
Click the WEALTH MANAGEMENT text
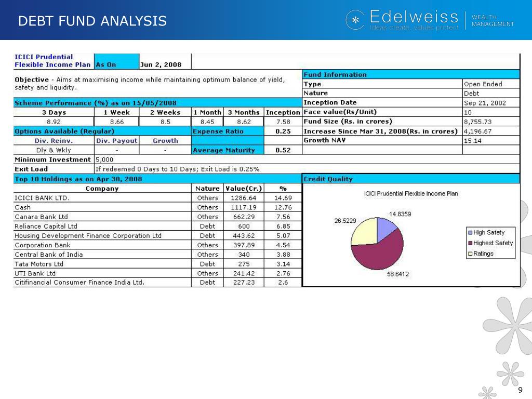(x=493, y=20)
